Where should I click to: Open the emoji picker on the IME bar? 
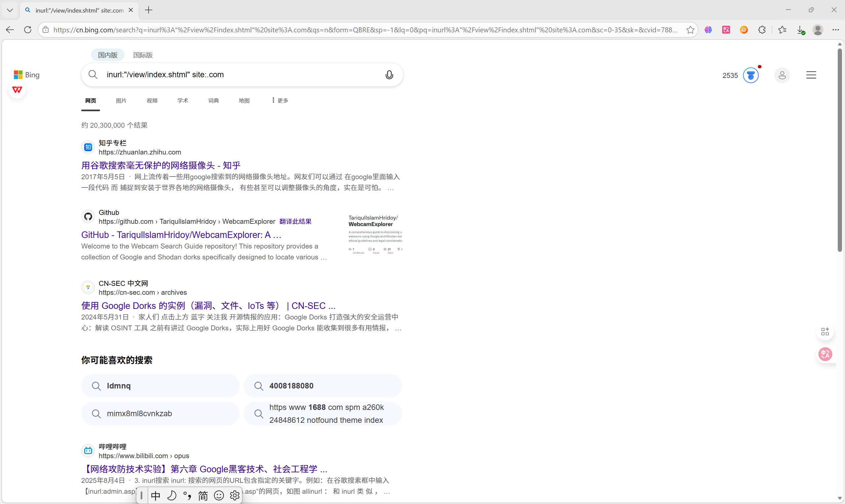(219, 495)
